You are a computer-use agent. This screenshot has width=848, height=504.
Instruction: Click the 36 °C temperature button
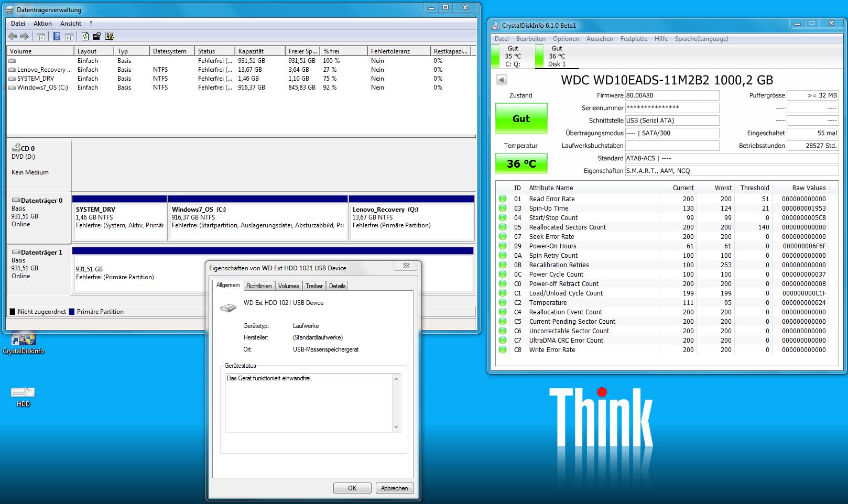click(521, 163)
